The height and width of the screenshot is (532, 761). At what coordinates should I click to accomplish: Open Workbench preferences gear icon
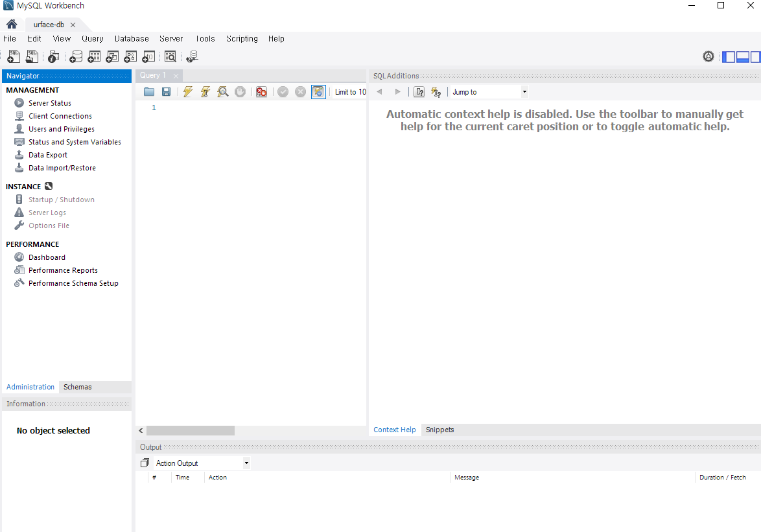[x=708, y=57]
